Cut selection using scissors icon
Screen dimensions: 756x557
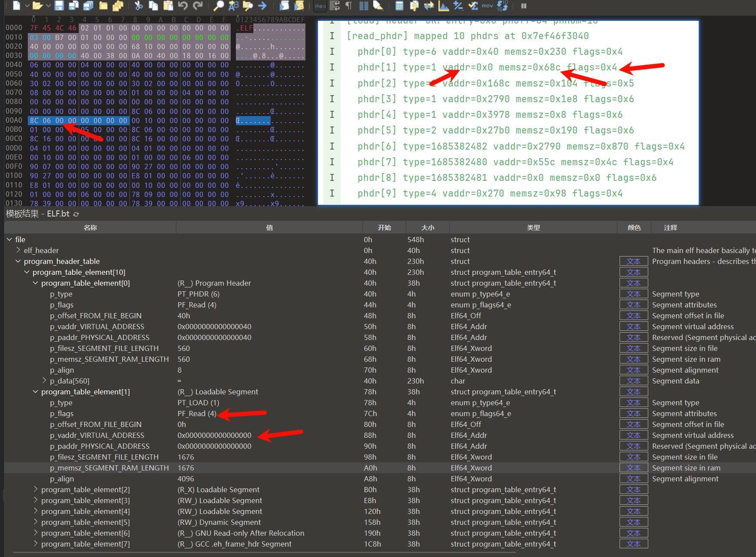tap(139, 6)
